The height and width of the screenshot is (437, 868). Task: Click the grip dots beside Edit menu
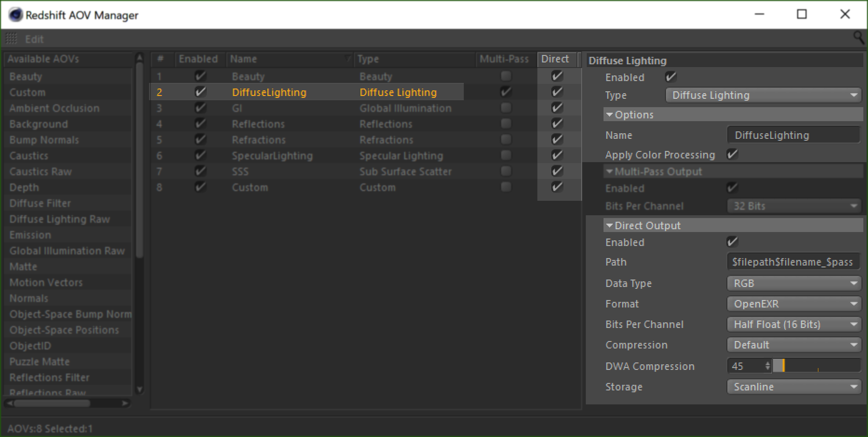tap(11, 39)
